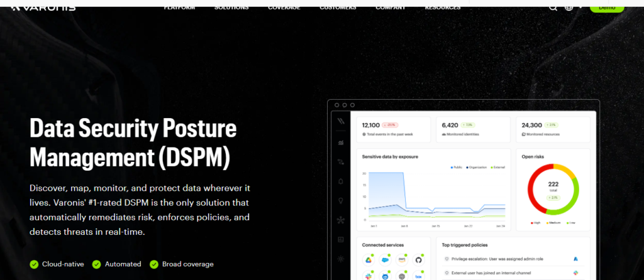Click the Varonis logo in the dashboard sidebar
This screenshot has height=280, width=644.
coord(340,121)
